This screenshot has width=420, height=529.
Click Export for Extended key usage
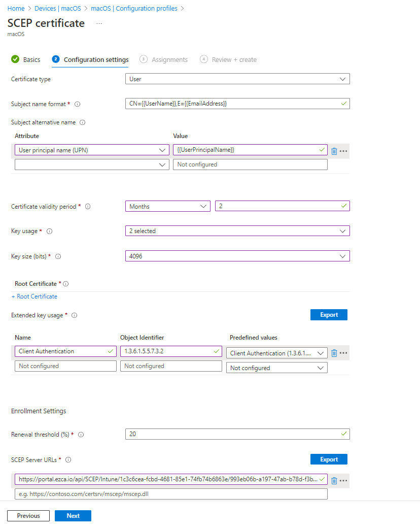[x=329, y=315]
